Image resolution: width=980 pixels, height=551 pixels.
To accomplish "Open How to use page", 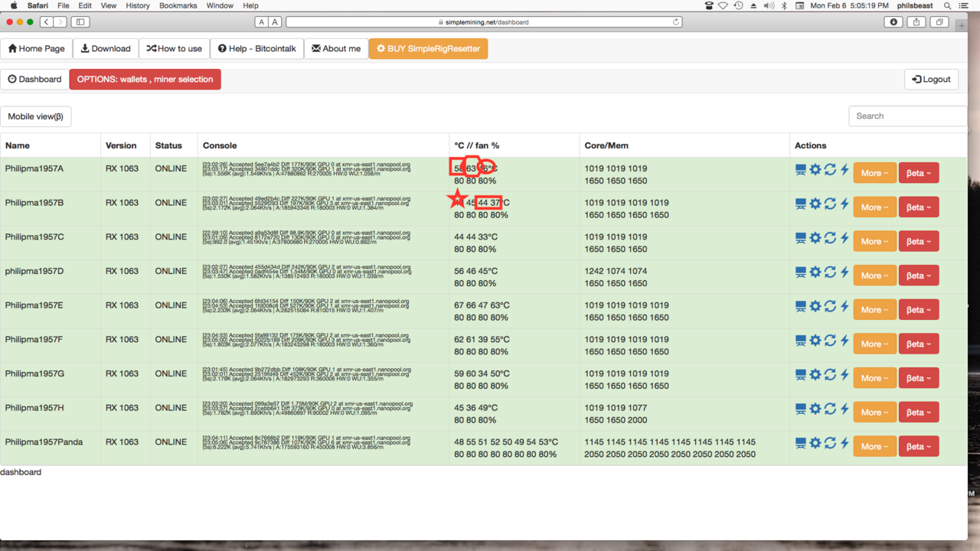I will (x=175, y=48).
